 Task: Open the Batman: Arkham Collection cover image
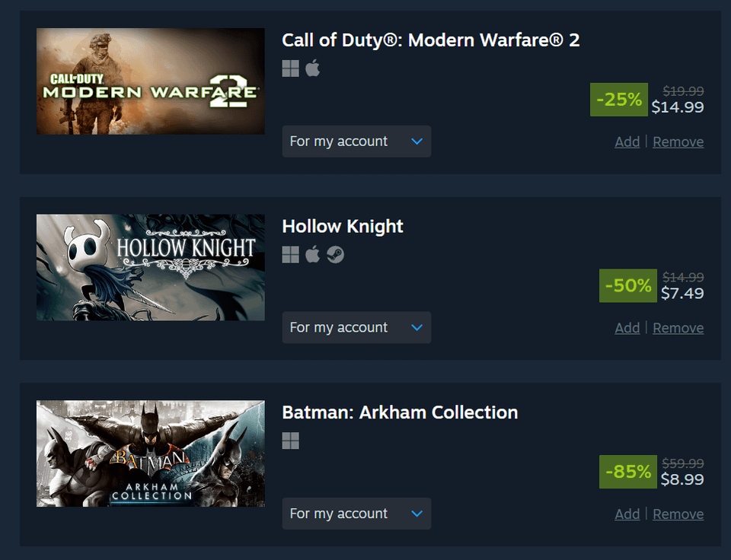click(151, 453)
